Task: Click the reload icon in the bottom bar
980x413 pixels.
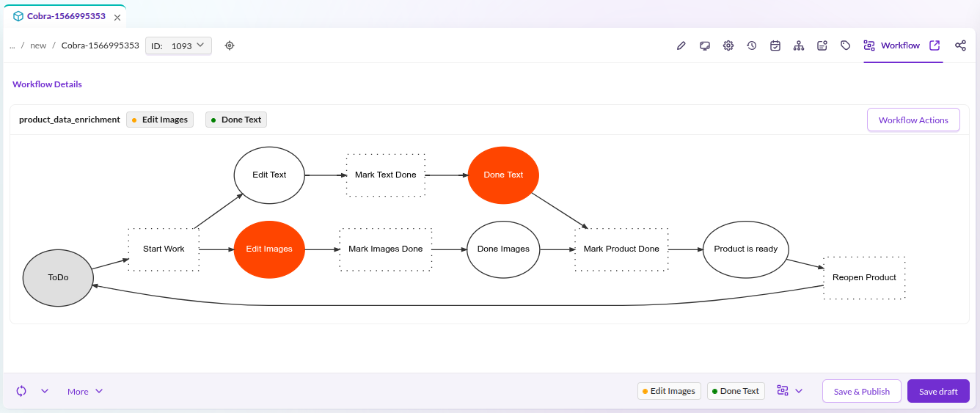Action: pyautogui.click(x=21, y=391)
